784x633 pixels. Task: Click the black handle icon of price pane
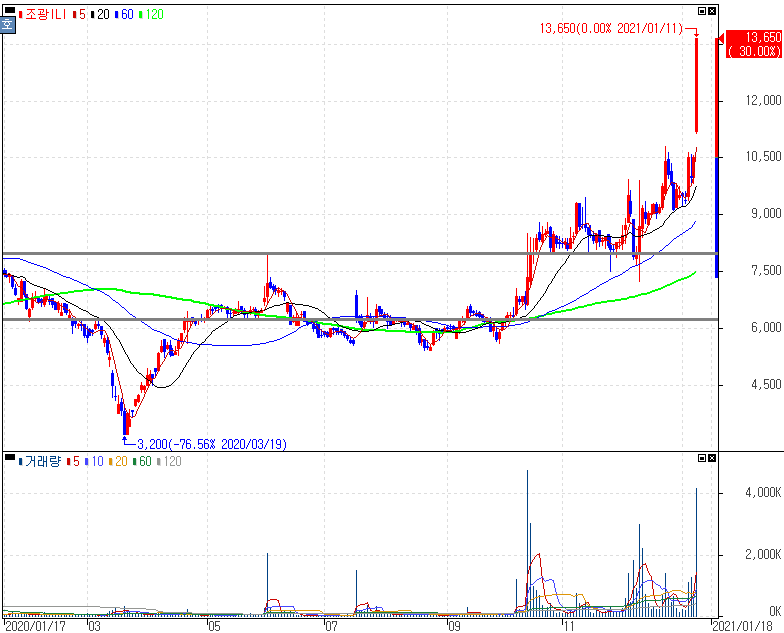pyautogui.click(x=10, y=10)
